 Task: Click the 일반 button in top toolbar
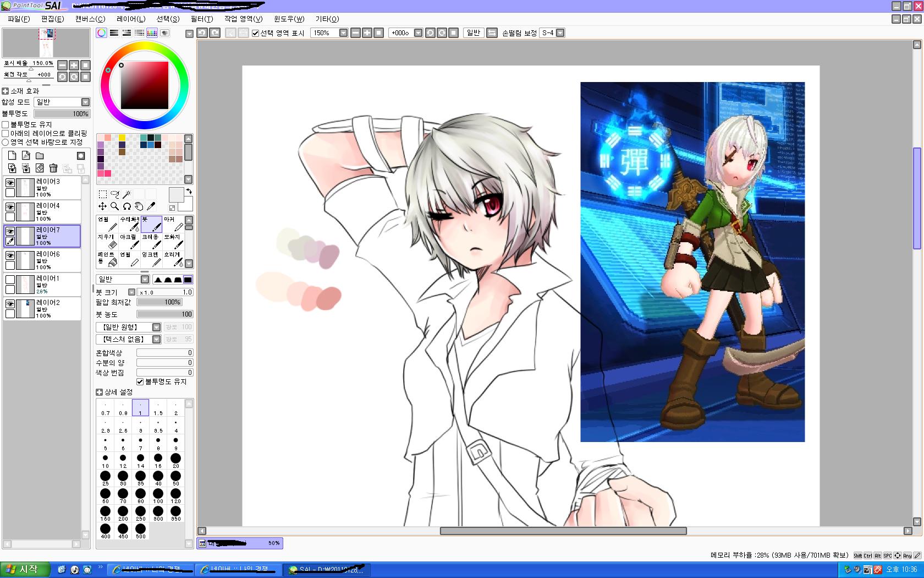(x=474, y=32)
